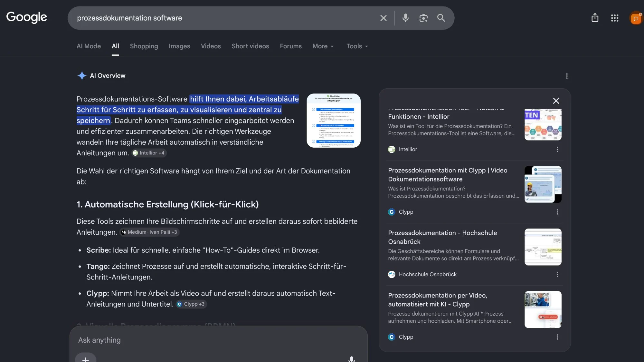
Task: Open the Short videos tab
Action: pyautogui.click(x=250, y=46)
